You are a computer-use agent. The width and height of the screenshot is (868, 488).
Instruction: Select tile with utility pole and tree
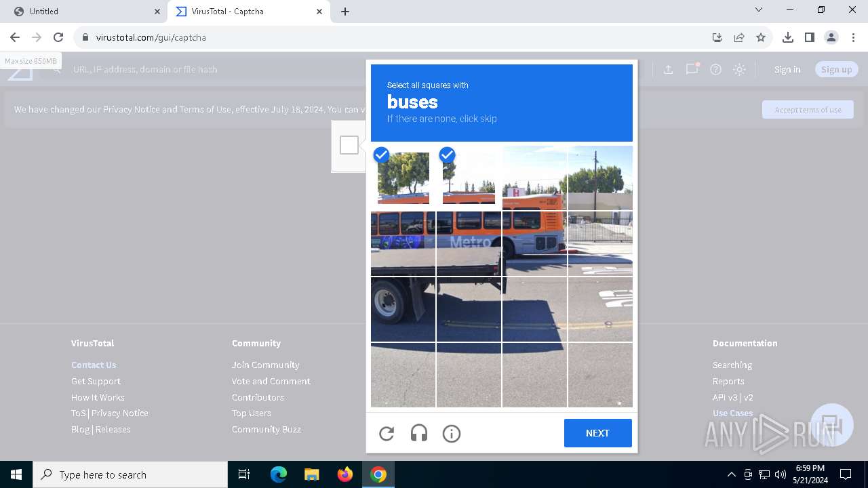pyautogui.click(x=600, y=178)
